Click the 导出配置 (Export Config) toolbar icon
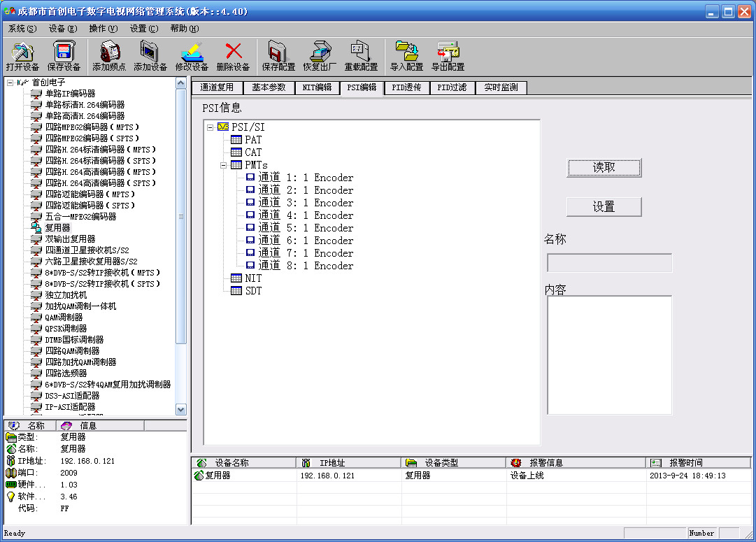 [448, 52]
